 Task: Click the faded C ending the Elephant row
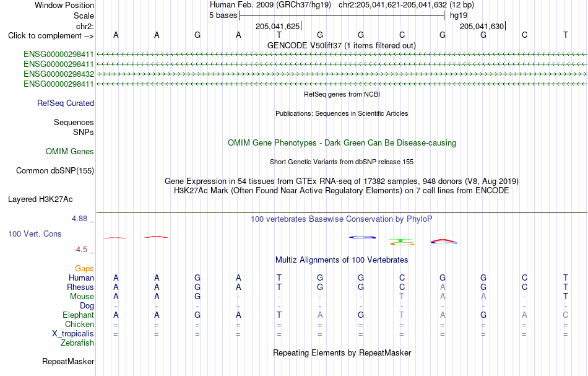566,315
